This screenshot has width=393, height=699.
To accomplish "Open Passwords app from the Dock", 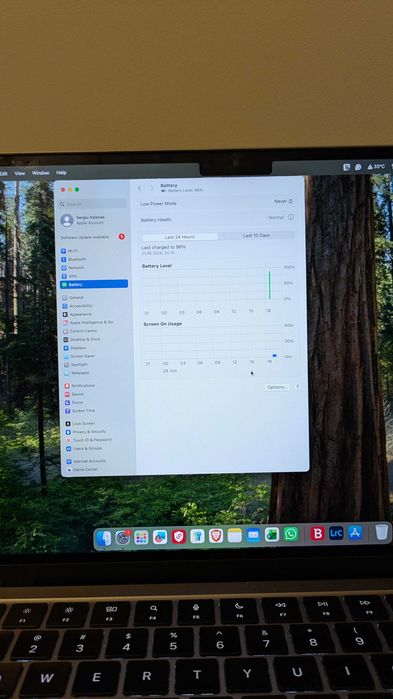I will point(197,536).
